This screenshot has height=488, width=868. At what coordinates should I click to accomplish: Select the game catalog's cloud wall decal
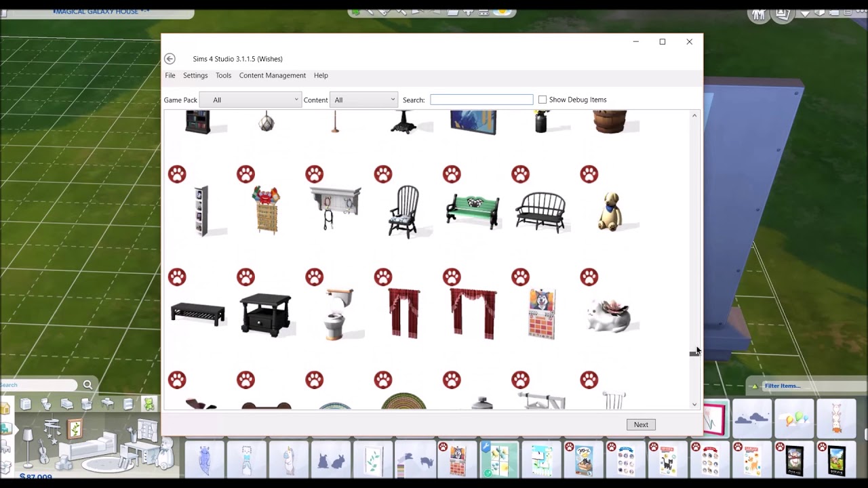(x=752, y=419)
